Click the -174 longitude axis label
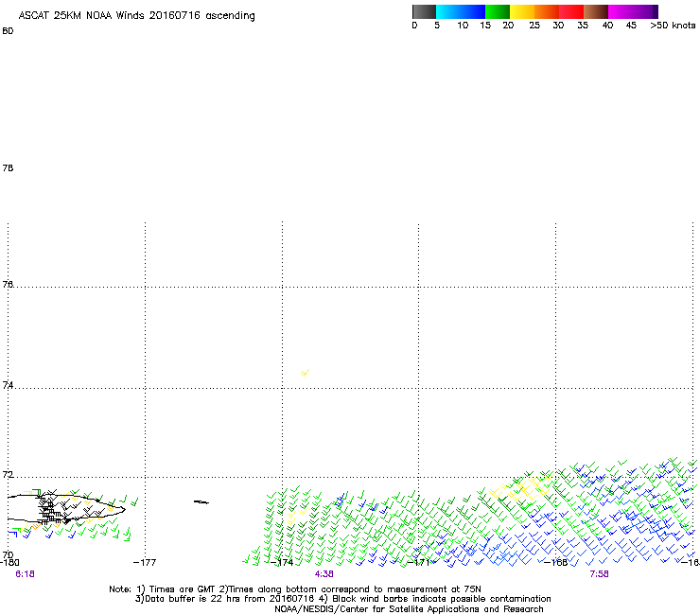This screenshot has width=700, height=615. click(282, 562)
